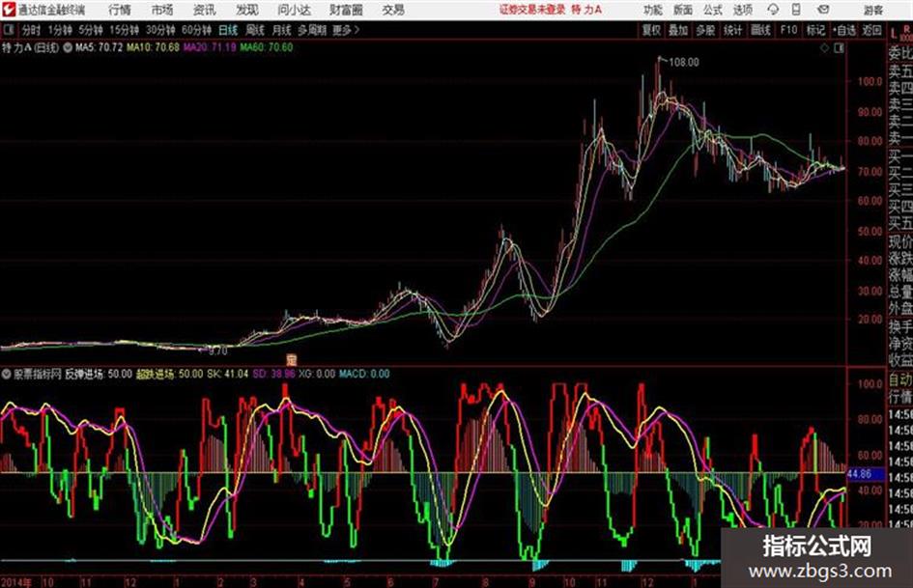Open the 交易 menu
The height and width of the screenshot is (588, 913).
pos(393,10)
